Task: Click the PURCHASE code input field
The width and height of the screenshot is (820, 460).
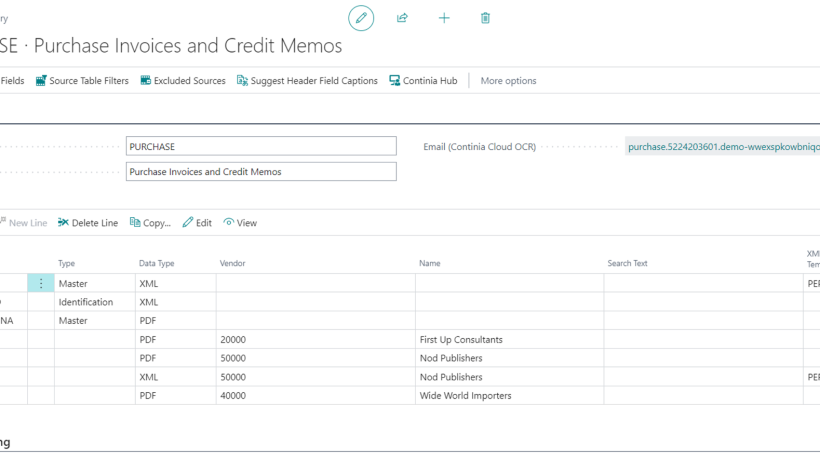Action: [x=261, y=147]
